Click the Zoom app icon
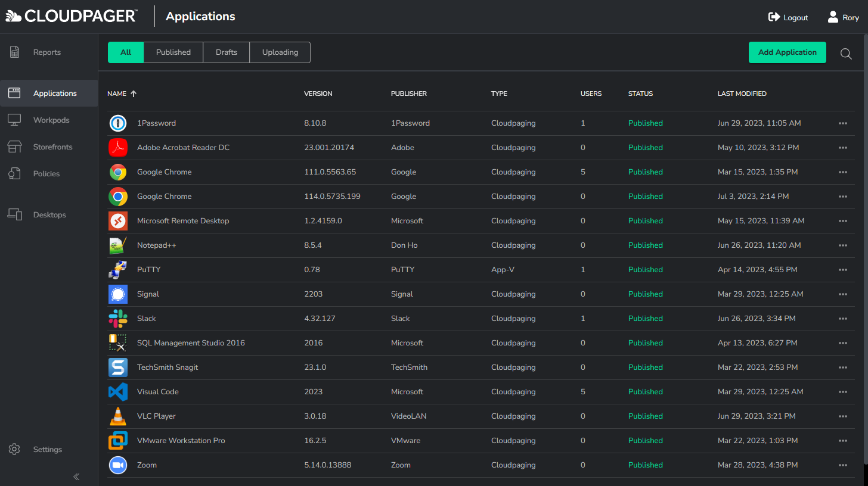This screenshot has width=868, height=486. pos(118,465)
